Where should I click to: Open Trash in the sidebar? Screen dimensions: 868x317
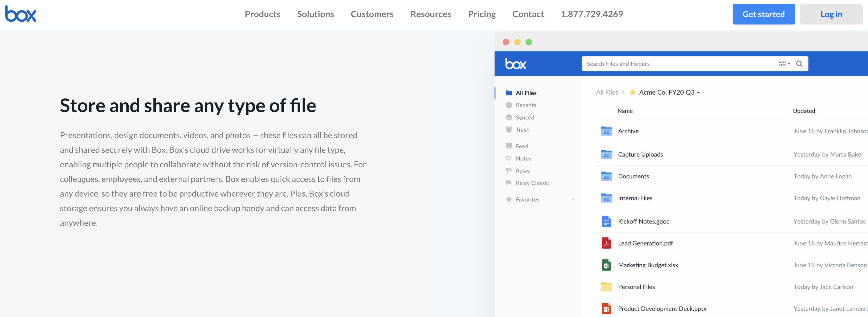(522, 130)
